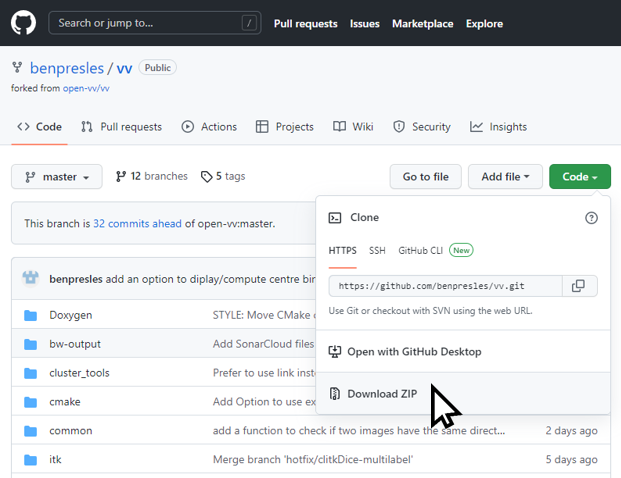
Task: Click the slash shortcut icon in search box
Action: [x=249, y=23]
